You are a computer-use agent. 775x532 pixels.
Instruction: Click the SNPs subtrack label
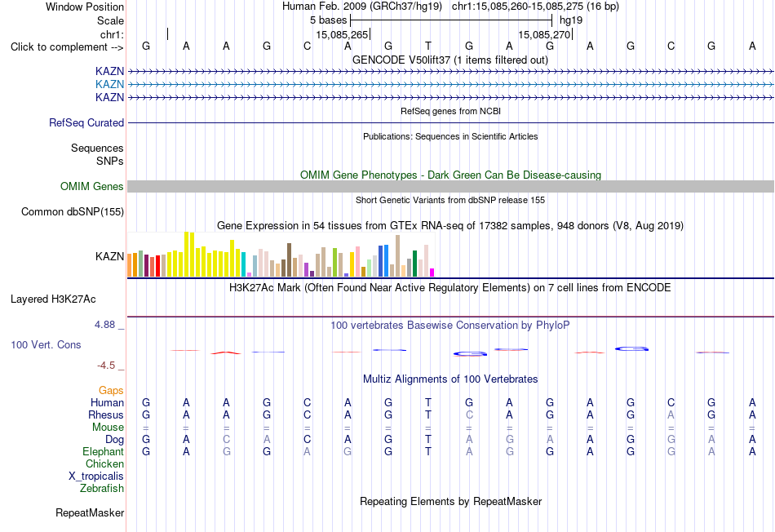pyautogui.click(x=110, y=161)
